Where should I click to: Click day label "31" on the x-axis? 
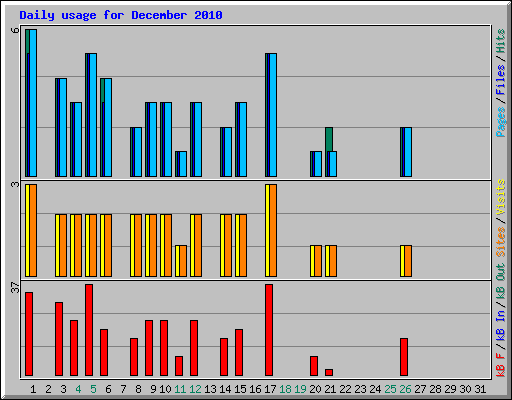tap(480, 389)
